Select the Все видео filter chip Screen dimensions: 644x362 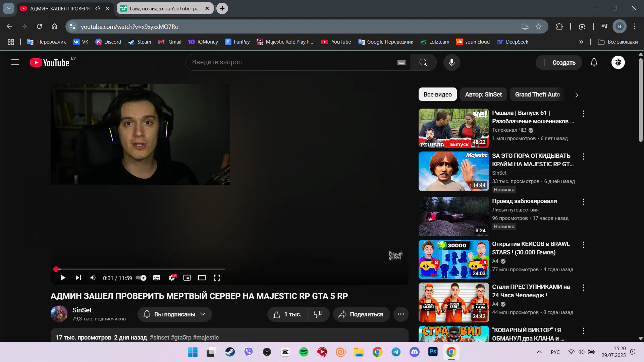[437, 95]
